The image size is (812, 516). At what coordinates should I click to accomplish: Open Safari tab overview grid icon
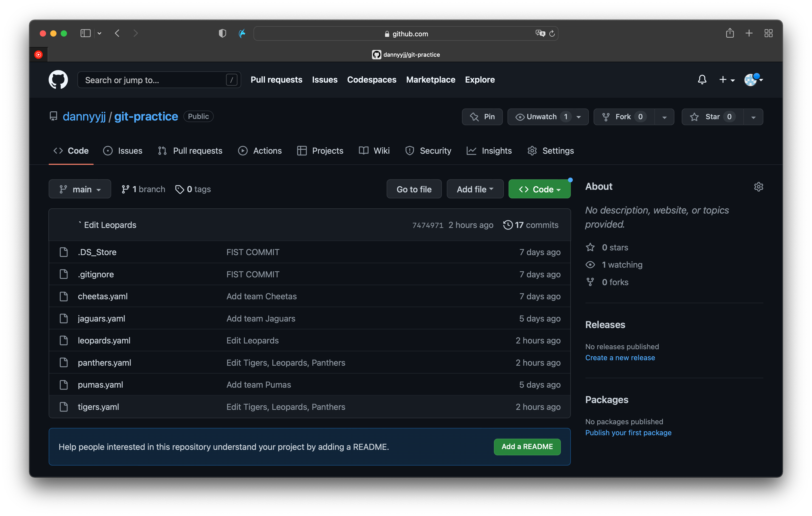(x=768, y=33)
